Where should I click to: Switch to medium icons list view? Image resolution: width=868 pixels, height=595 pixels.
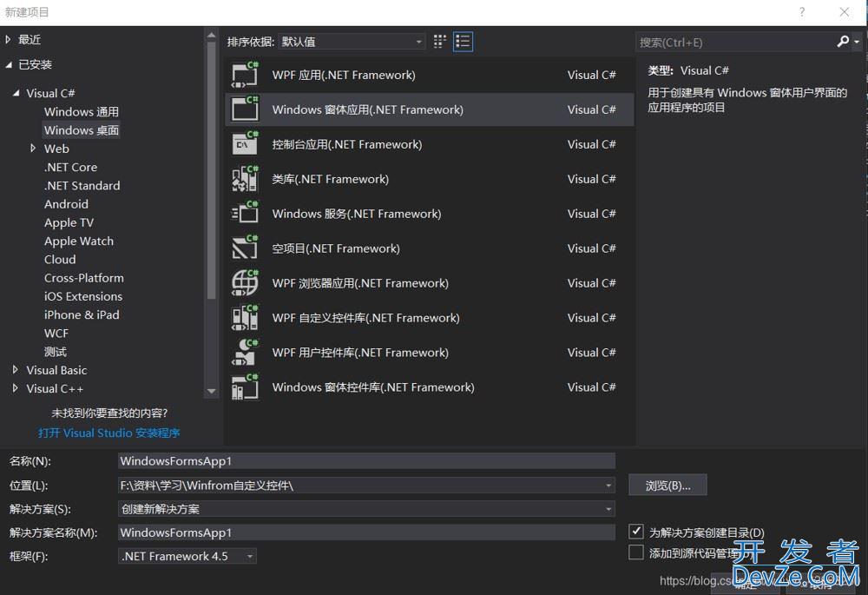click(x=463, y=42)
